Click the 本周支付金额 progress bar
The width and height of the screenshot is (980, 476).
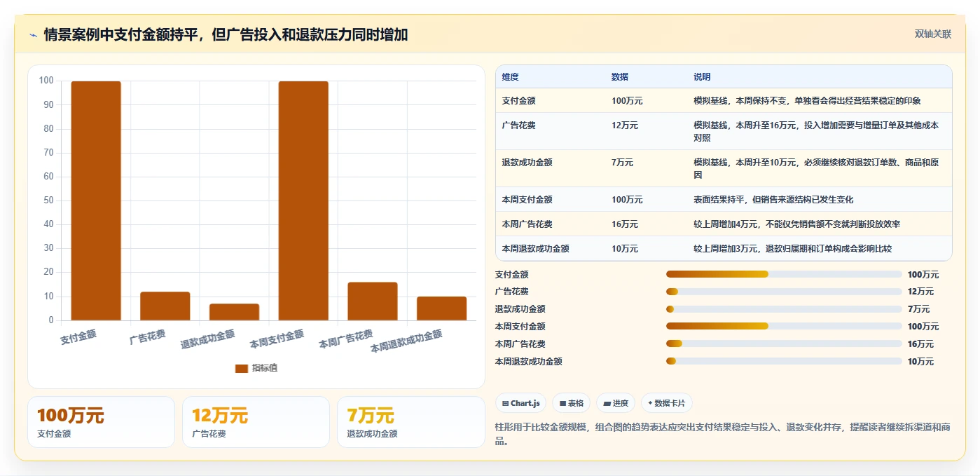coord(784,326)
